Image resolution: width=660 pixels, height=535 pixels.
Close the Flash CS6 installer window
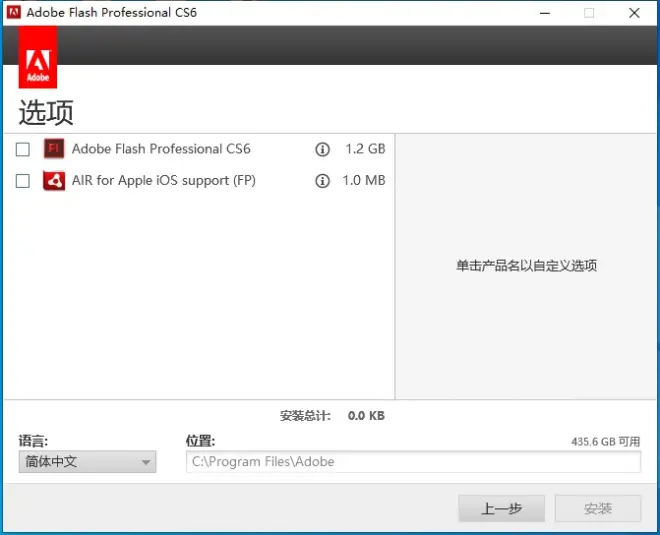634,13
